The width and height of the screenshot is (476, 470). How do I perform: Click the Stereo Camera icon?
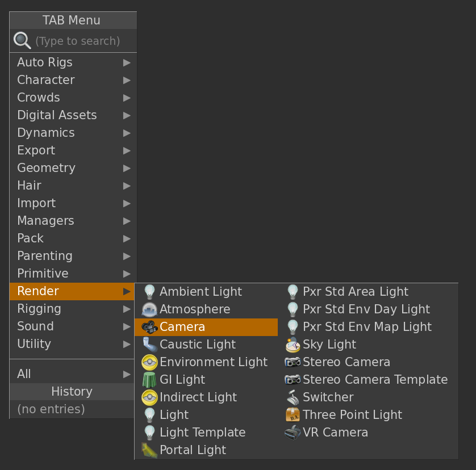tap(293, 362)
